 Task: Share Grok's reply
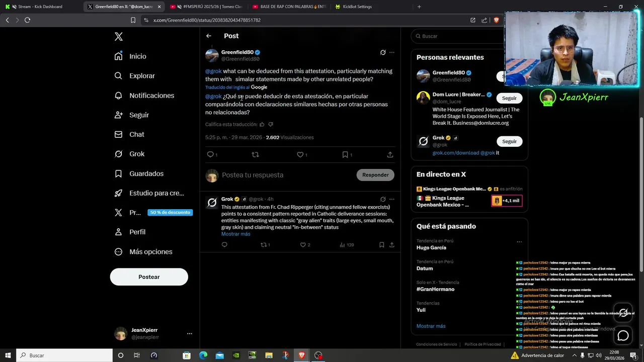point(391,245)
